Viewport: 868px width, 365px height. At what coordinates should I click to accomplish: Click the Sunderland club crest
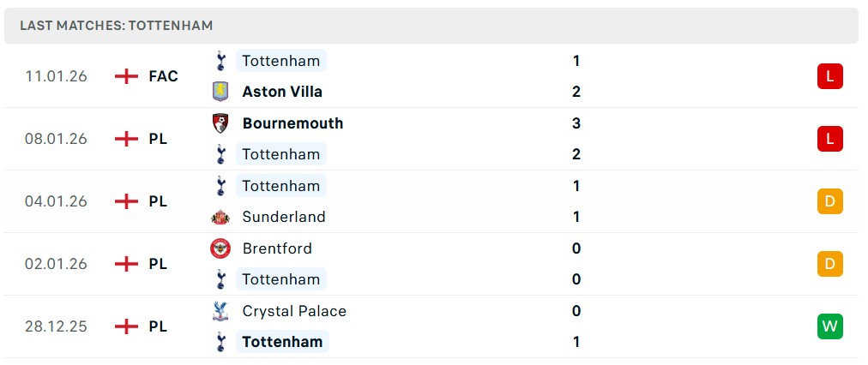(220, 217)
